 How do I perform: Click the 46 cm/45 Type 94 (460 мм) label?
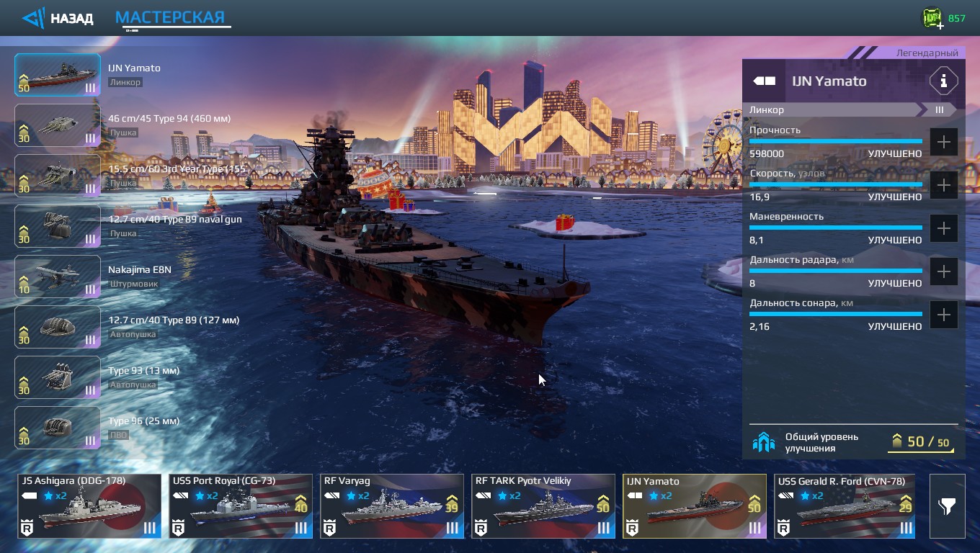coord(169,118)
